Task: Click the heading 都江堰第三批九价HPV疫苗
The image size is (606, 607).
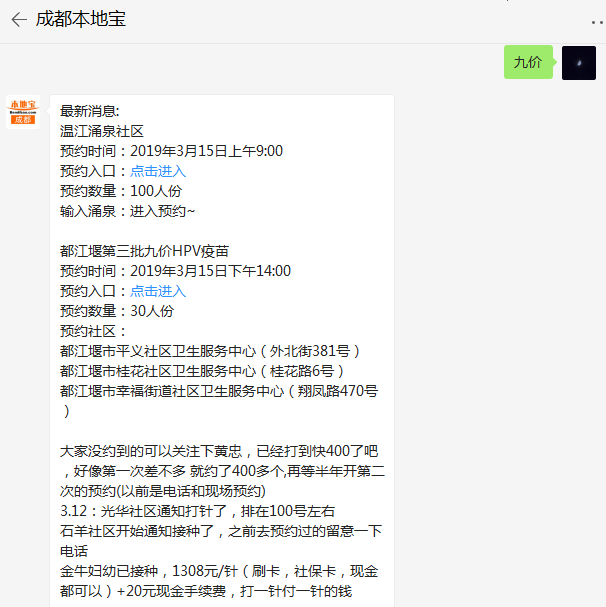Action: click(x=144, y=251)
